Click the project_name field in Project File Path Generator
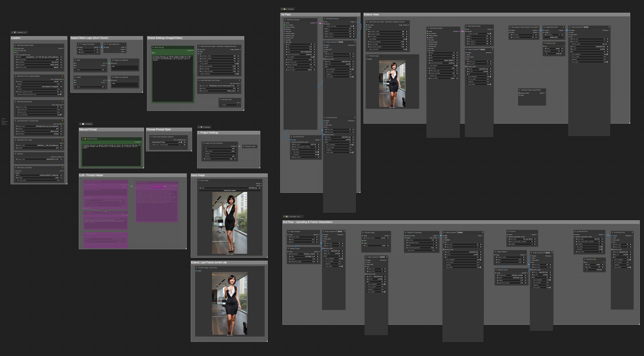 (x=219, y=151)
